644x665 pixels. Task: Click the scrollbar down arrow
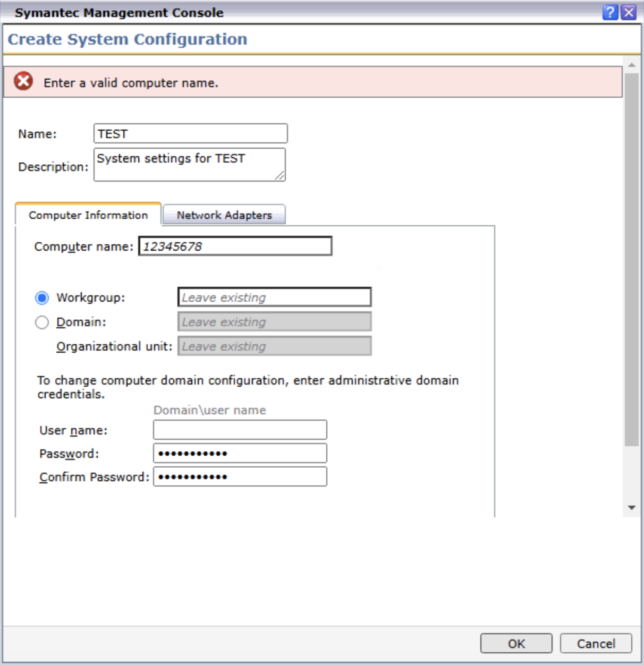(x=632, y=508)
